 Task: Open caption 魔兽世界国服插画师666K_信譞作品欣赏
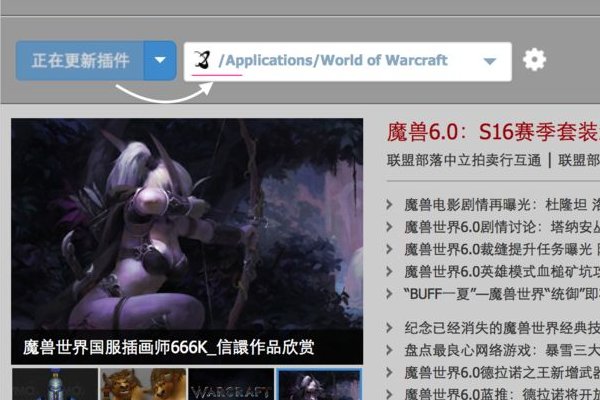pos(169,348)
